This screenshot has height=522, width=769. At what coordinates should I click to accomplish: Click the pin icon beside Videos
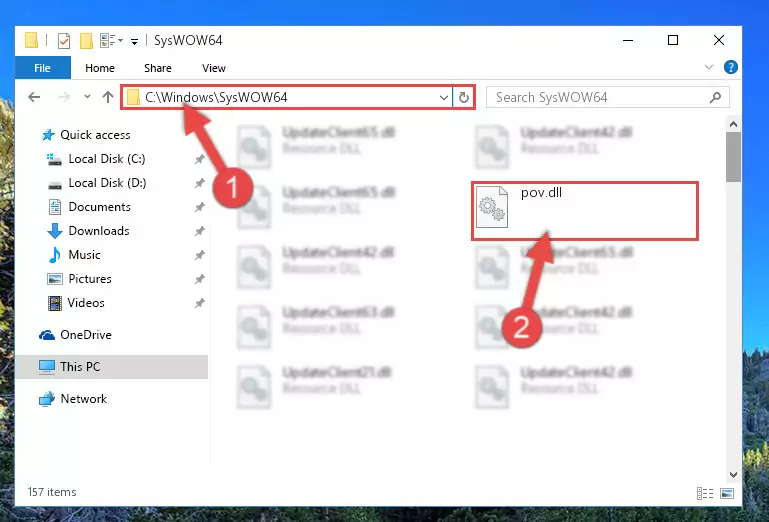[199, 303]
